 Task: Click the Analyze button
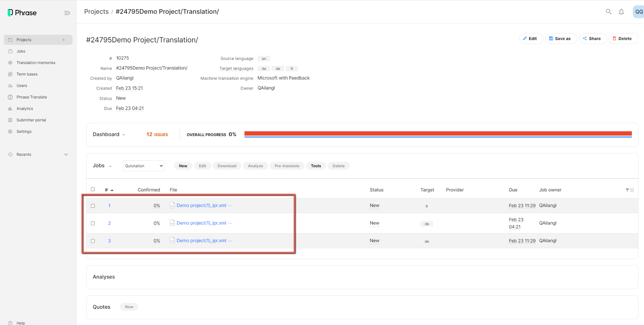[x=255, y=166]
